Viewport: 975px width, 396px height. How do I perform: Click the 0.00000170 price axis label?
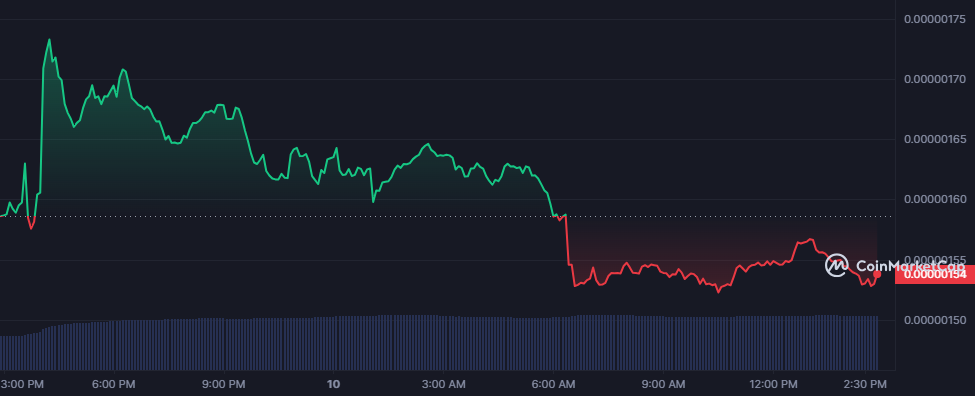click(x=935, y=80)
